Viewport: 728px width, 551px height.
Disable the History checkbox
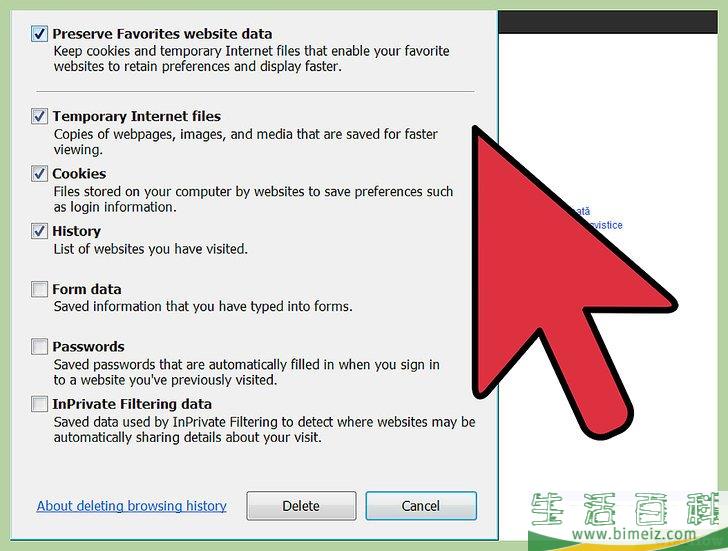[39, 231]
